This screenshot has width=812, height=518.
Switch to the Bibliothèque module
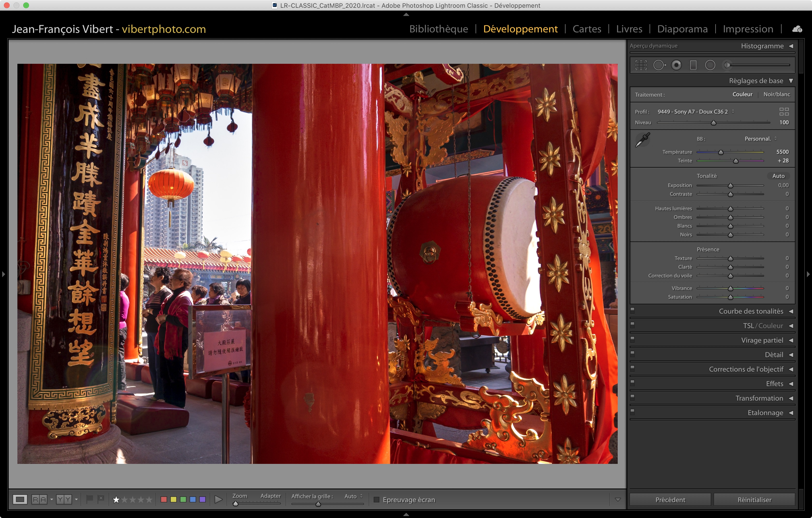click(438, 29)
